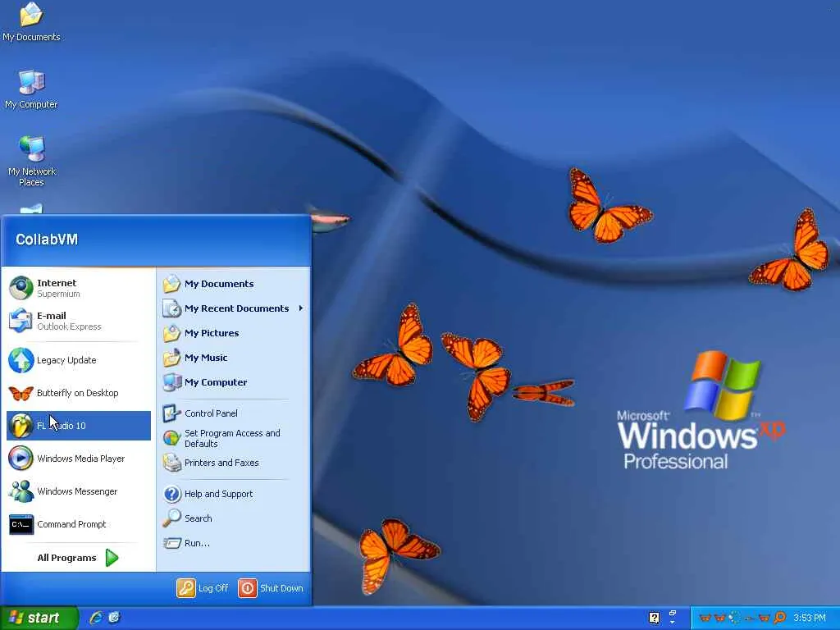Click the Shut Down button

[271, 587]
